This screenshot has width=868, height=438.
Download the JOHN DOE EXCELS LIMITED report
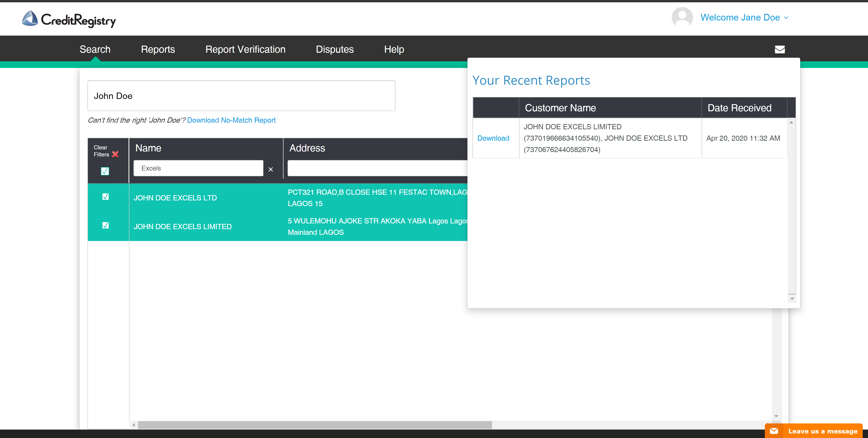click(x=493, y=138)
